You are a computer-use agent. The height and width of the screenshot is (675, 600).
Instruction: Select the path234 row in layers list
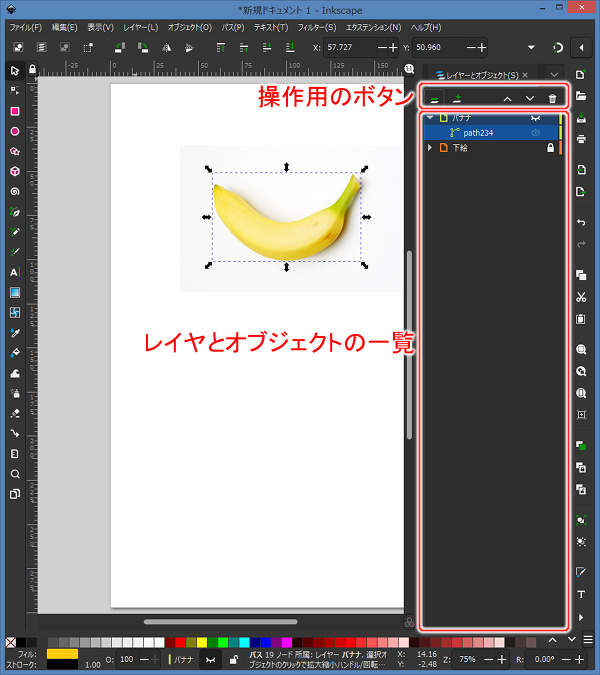491,133
